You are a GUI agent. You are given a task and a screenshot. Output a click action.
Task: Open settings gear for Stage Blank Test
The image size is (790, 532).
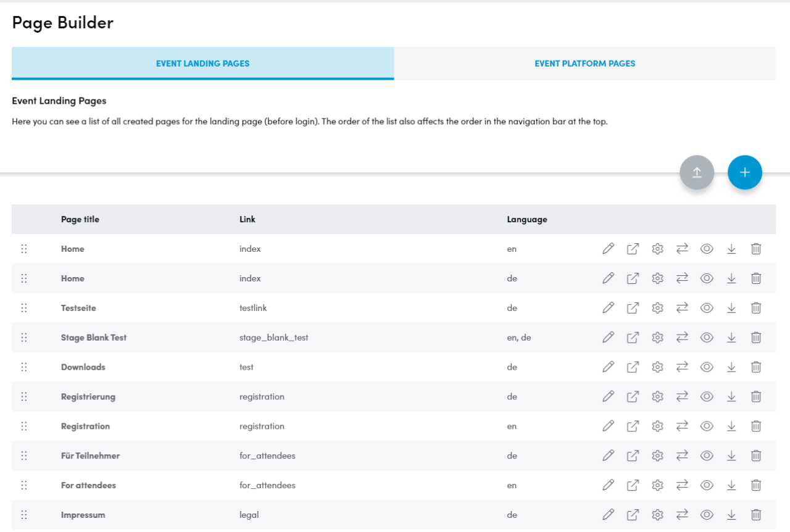coord(657,338)
